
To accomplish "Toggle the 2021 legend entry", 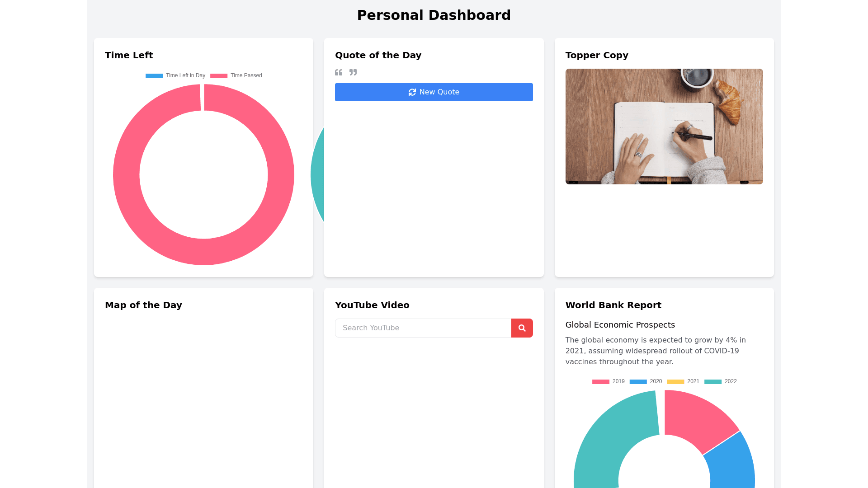I will click(693, 381).
